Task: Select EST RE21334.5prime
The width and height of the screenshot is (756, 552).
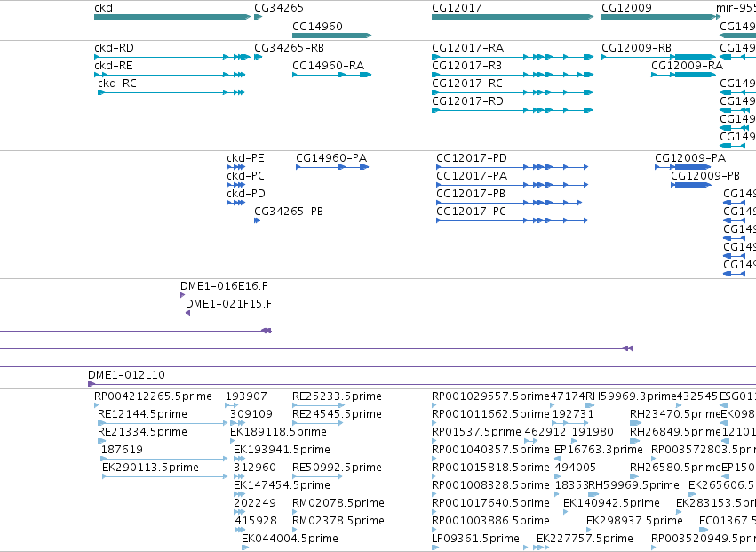Action: tap(102, 441)
